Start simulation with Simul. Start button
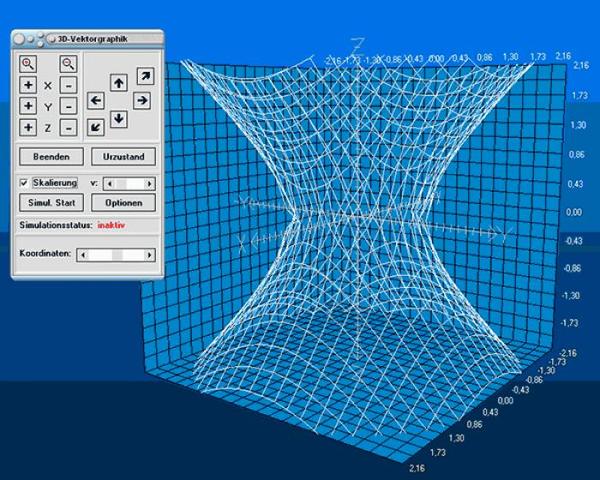600x480 pixels. tap(51, 203)
